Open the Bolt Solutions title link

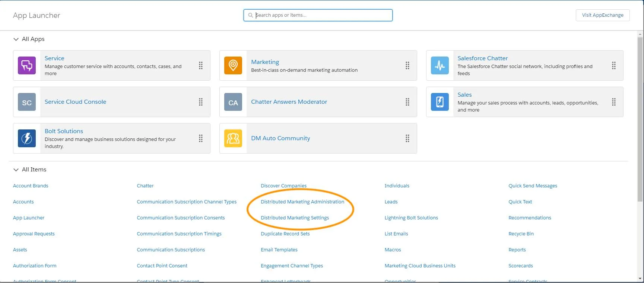tap(64, 131)
